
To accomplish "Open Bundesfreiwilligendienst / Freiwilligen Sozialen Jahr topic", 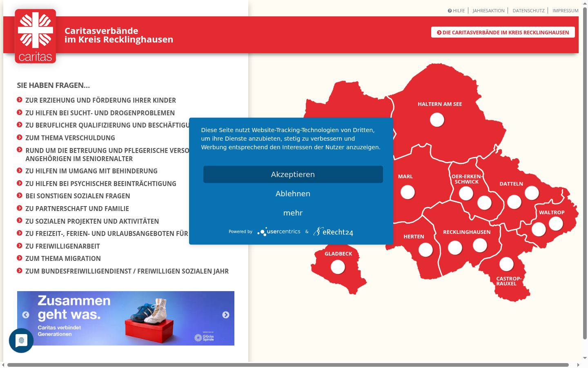I will tap(127, 271).
